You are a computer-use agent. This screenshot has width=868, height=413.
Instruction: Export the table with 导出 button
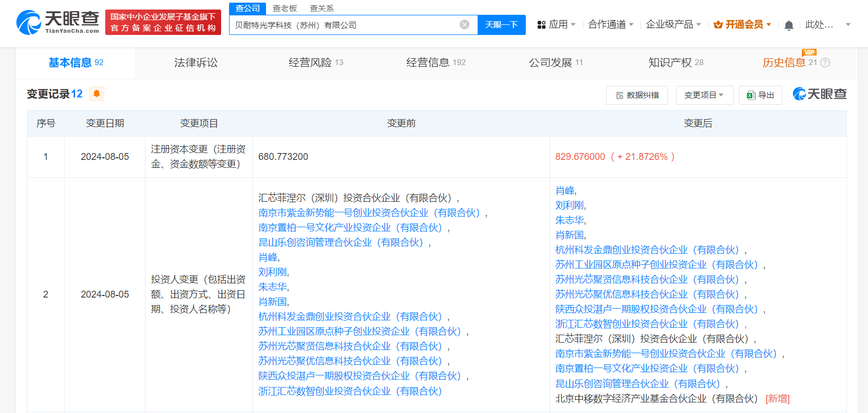point(760,95)
